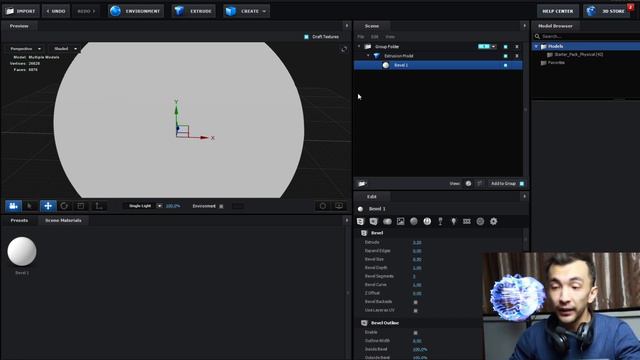The width and height of the screenshot is (640, 360).
Task: Open the Single Light preset dropdown
Action: coord(144,206)
